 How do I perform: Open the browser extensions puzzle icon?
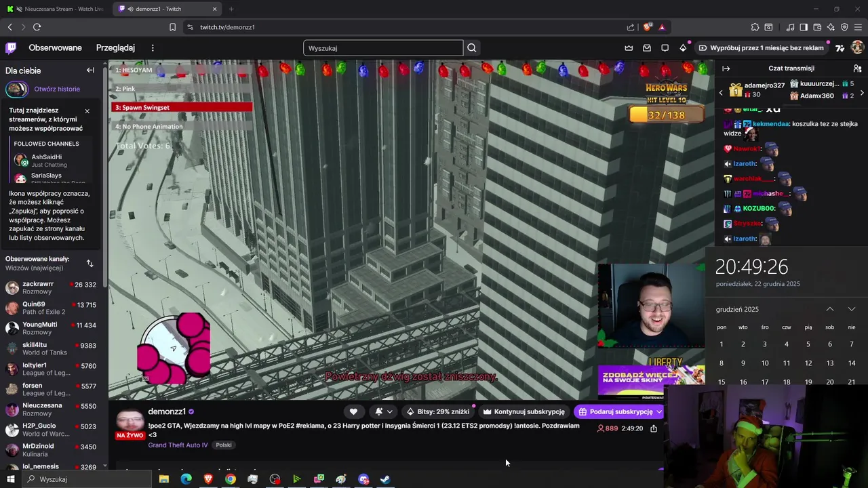pos(755,27)
